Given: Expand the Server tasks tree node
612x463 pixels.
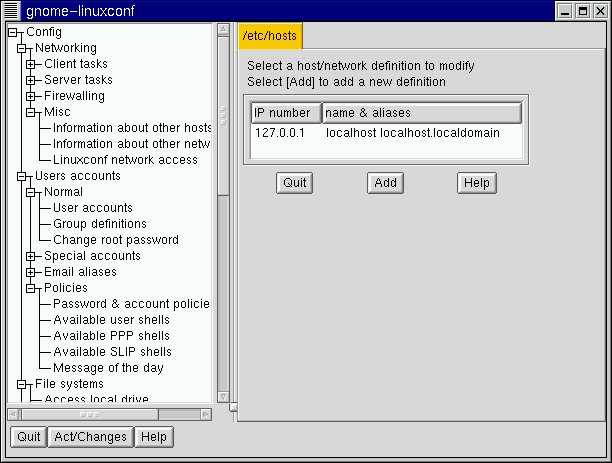Looking at the screenshot, I should (30, 80).
